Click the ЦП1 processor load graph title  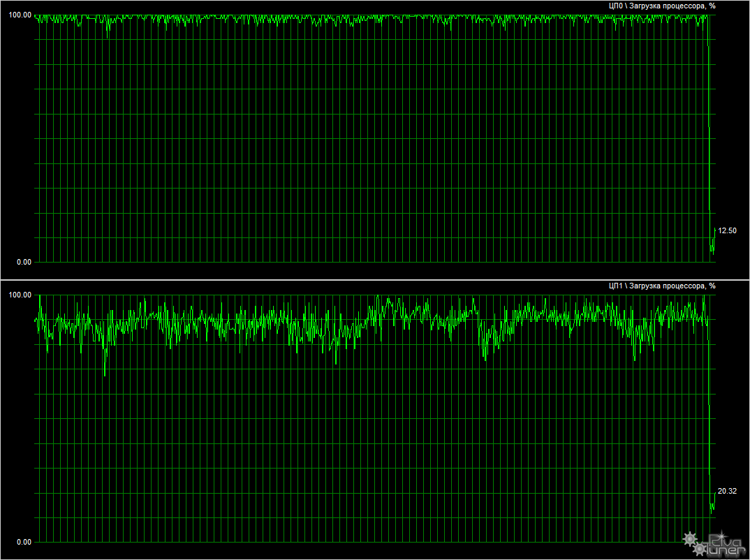[x=662, y=286]
